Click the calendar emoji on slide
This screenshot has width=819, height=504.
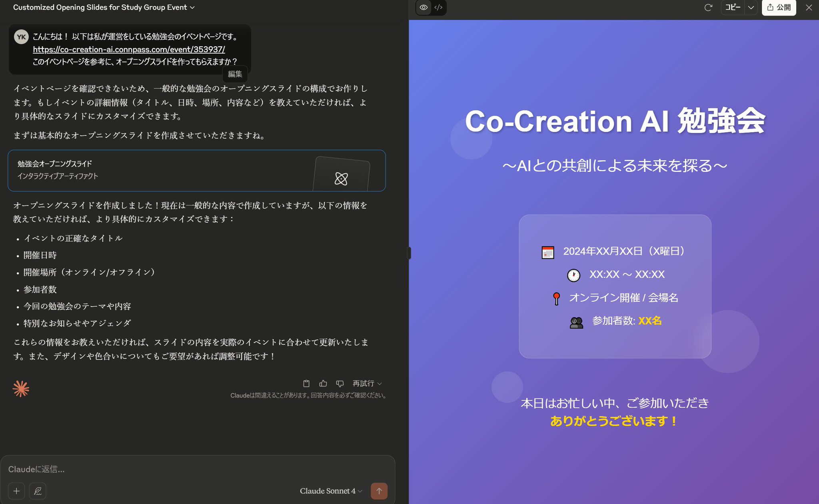pyautogui.click(x=547, y=253)
